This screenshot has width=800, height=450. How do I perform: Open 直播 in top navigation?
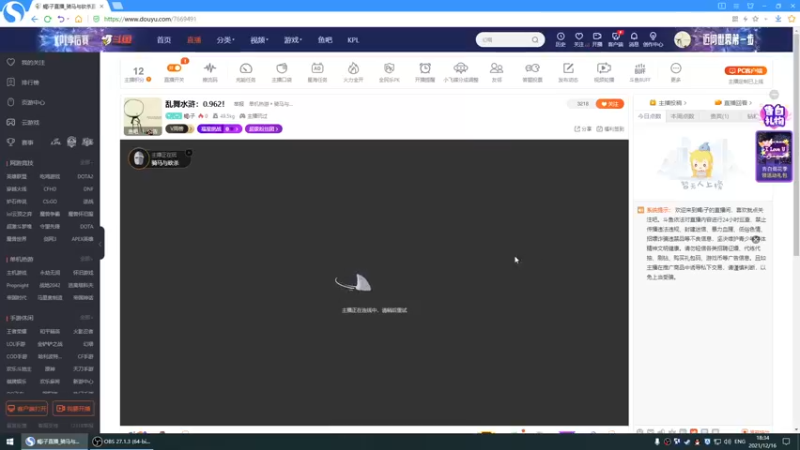pyautogui.click(x=194, y=40)
